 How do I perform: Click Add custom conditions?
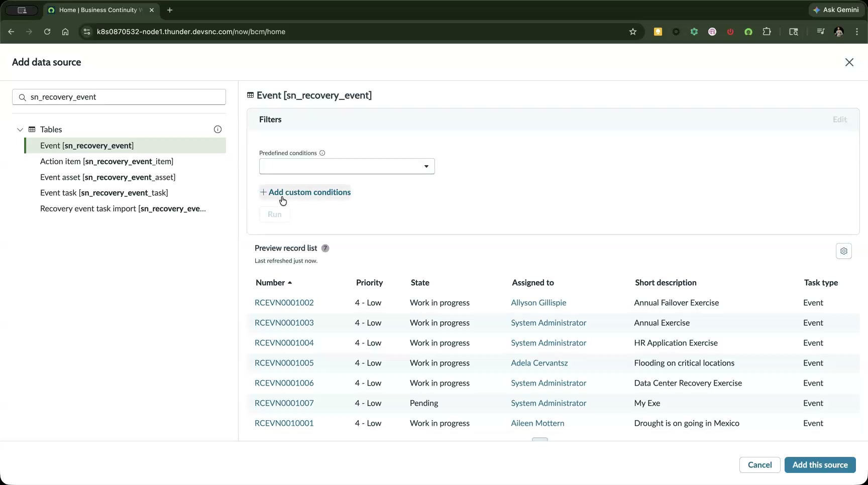305,192
